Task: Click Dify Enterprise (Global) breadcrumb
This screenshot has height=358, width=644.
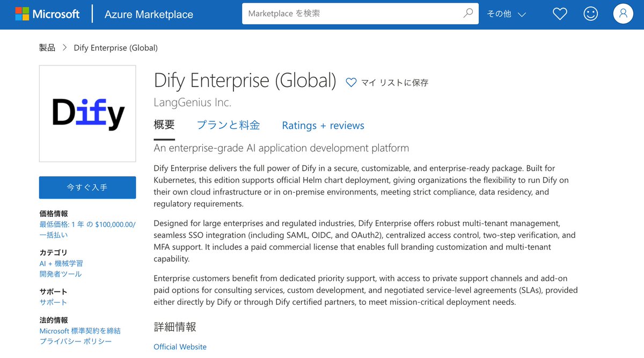Action: 116,48
